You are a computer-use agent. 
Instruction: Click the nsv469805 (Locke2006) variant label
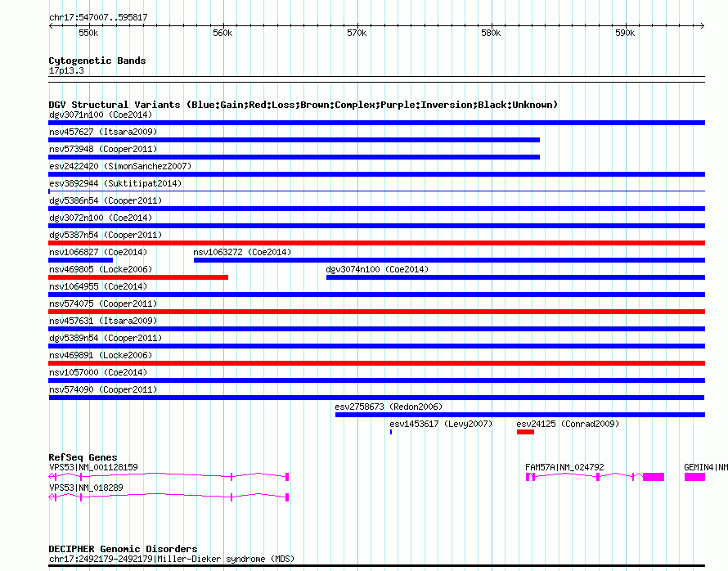point(100,269)
